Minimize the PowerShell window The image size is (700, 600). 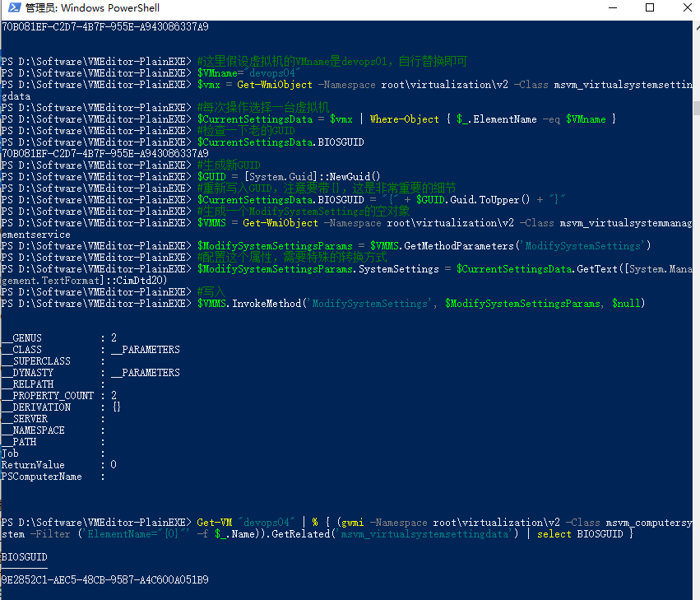tap(612, 8)
